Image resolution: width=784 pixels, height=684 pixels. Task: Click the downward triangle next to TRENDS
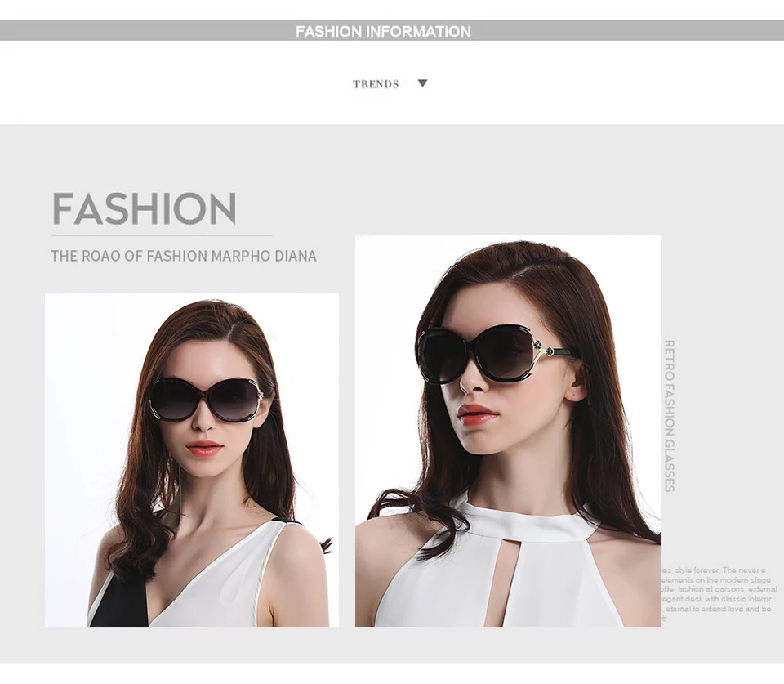(422, 83)
